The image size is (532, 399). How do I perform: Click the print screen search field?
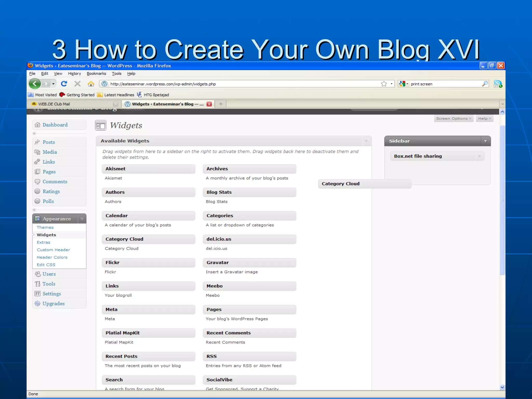(445, 84)
